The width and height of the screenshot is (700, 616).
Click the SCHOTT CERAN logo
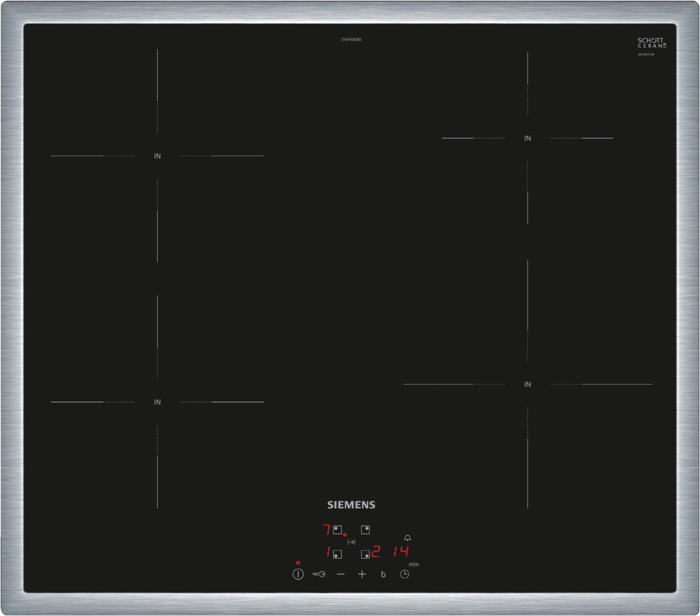tap(651, 43)
